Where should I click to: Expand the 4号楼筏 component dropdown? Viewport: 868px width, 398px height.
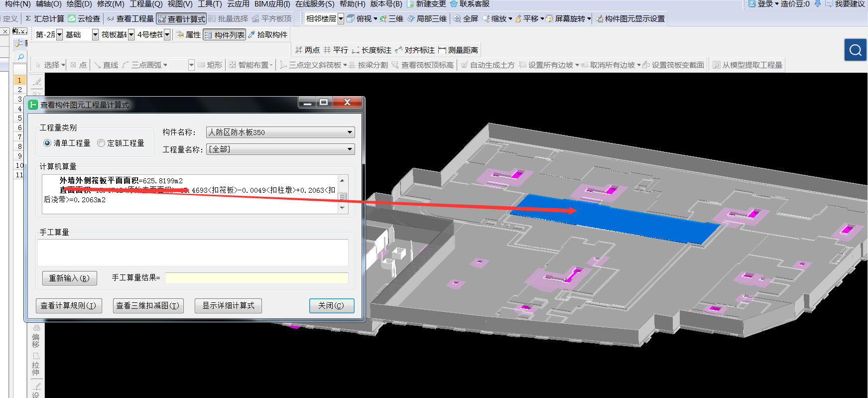pos(167,34)
